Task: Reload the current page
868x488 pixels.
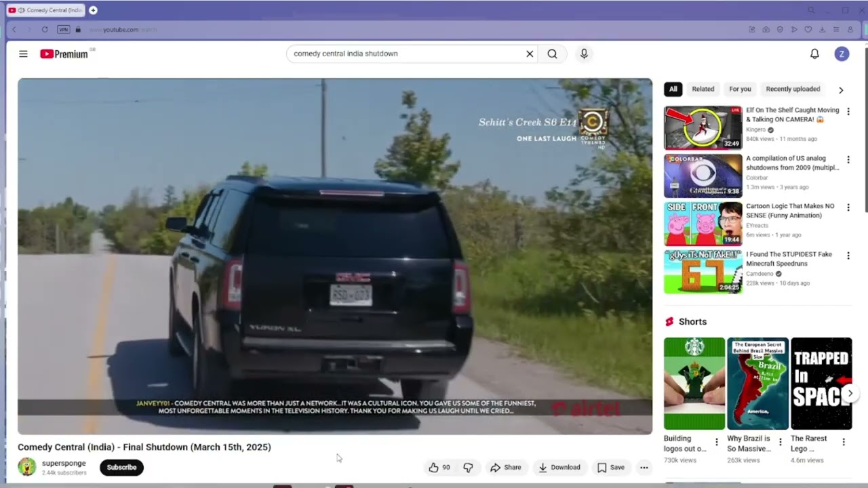Action: tap(45, 29)
